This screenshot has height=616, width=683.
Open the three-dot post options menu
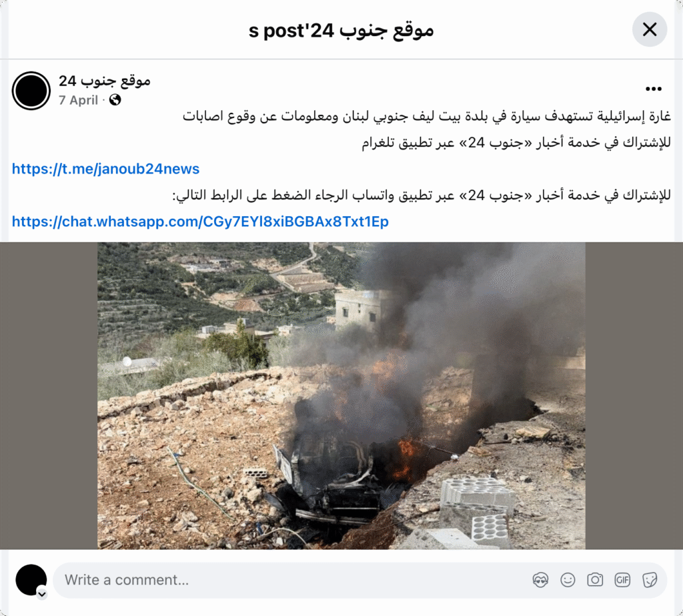[x=654, y=89]
